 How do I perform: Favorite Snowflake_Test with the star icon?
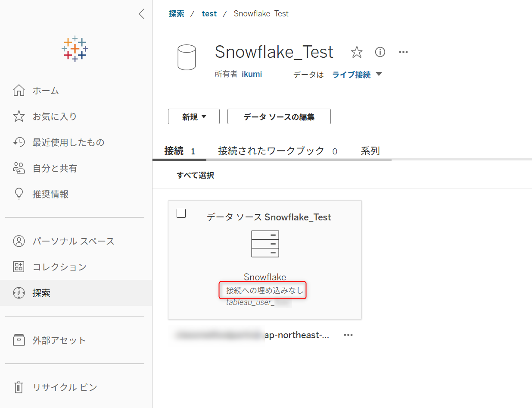point(357,52)
